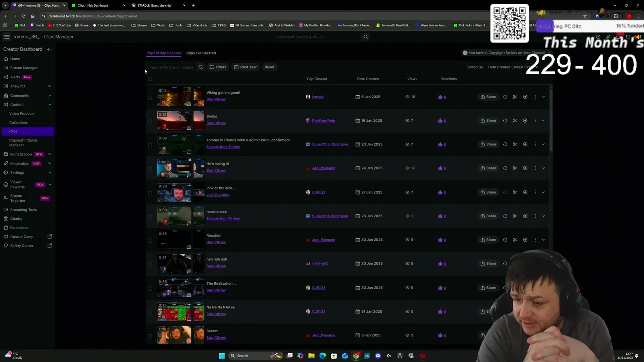Click the Discord icon on taskbar

click(x=378, y=356)
